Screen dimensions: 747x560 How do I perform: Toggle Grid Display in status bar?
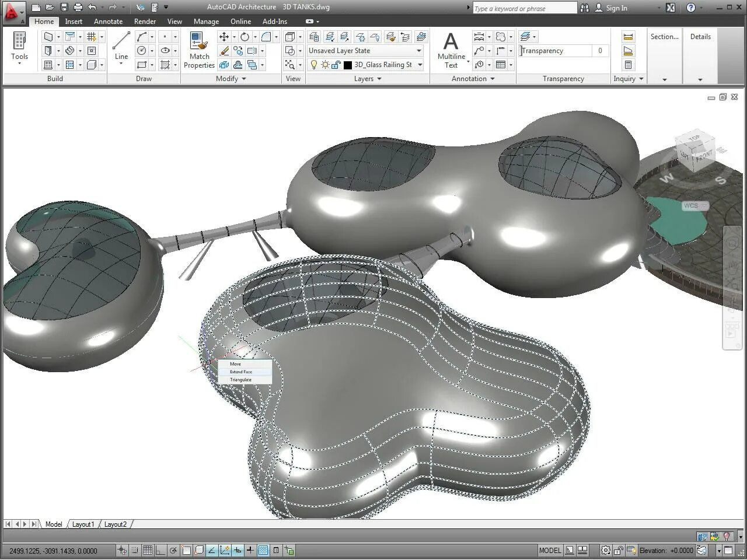[148, 550]
